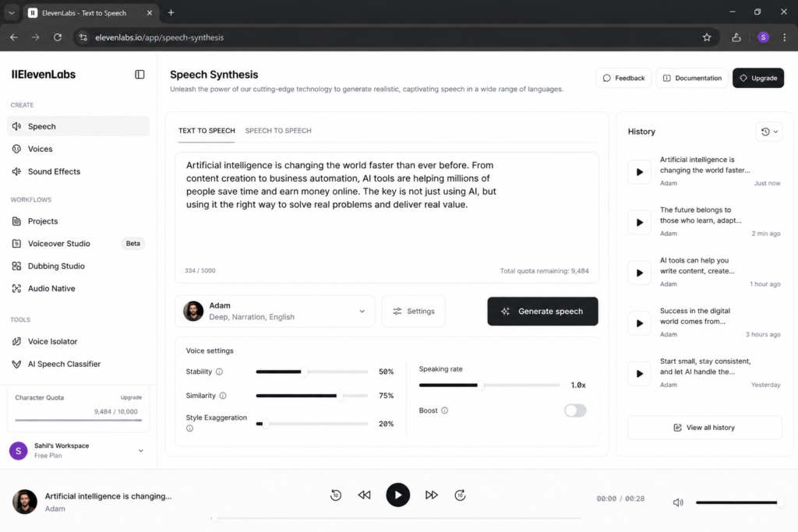Screen dimensions: 798x532
Task: Enable the Boost toggle
Action: tap(575, 410)
